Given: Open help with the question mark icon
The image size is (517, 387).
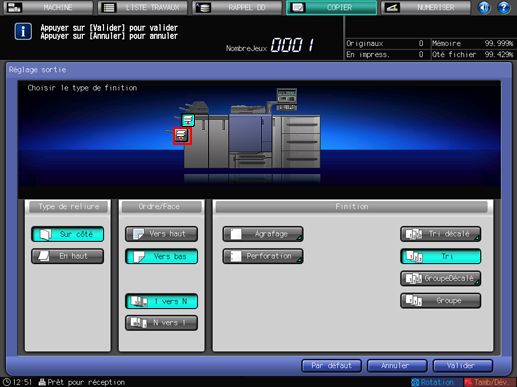Looking at the screenshot, I should click(x=504, y=7).
